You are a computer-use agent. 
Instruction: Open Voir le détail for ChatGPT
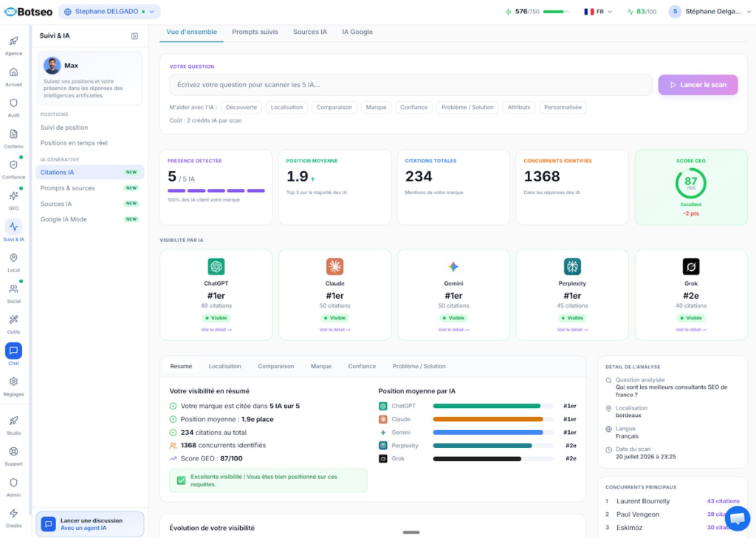tap(216, 330)
